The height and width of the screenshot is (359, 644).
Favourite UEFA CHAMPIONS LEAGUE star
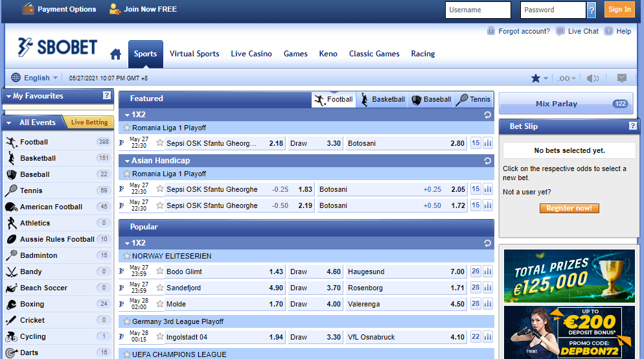[x=127, y=354]
